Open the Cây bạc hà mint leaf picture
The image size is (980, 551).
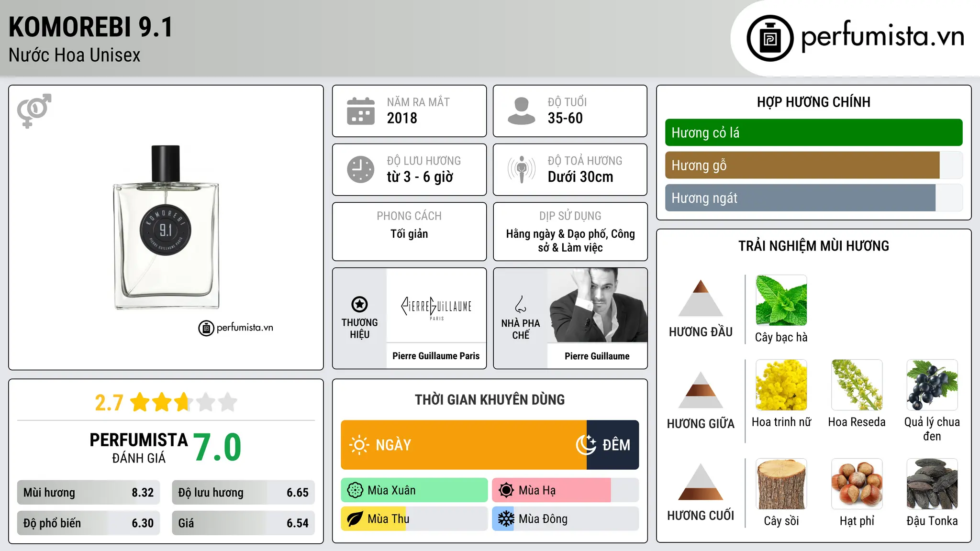[781, 300]
